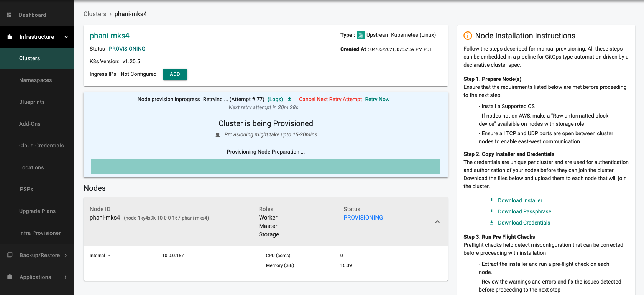The width and height of the screenshot is (644, 295).
Task: Click Internal IP value 10.0.0.157
Action: coord(173,256)
